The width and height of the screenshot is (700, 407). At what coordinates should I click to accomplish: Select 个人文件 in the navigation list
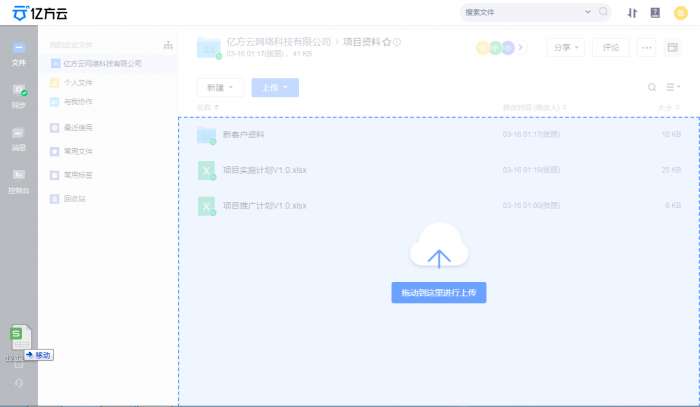coord(78,82)
